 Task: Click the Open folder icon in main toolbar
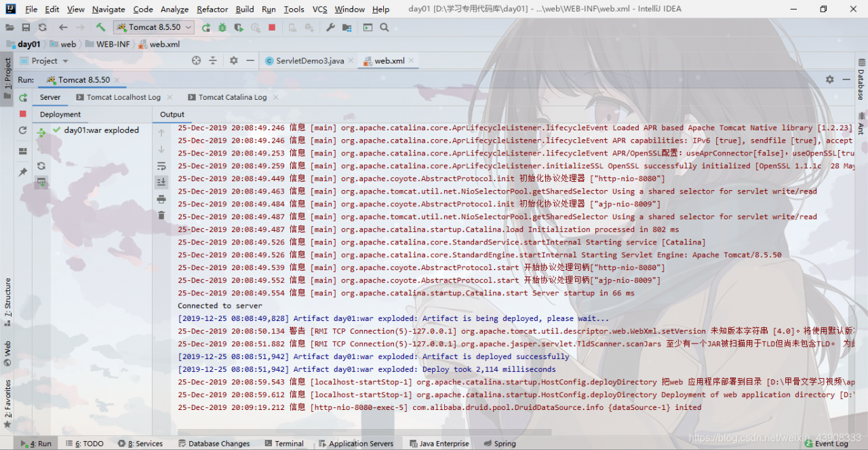(9, 27)
